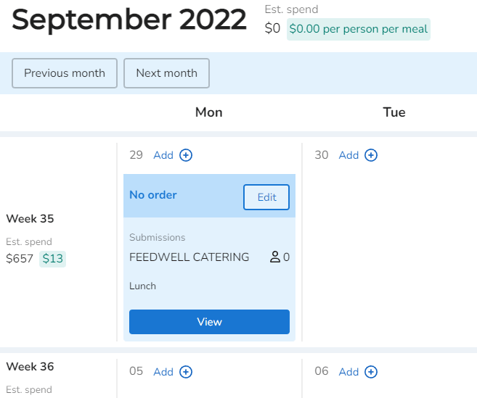
Task: Go to Previous month
Action: [65, 73]
